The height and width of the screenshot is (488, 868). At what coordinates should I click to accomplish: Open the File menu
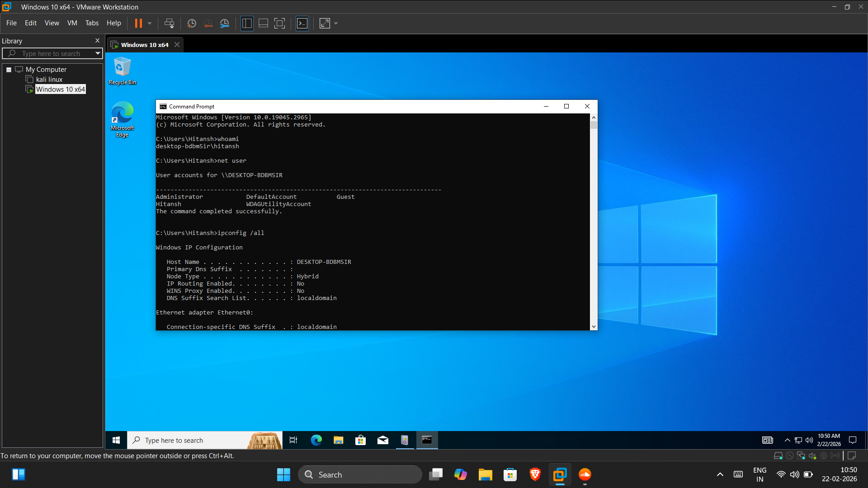point(11,23)
